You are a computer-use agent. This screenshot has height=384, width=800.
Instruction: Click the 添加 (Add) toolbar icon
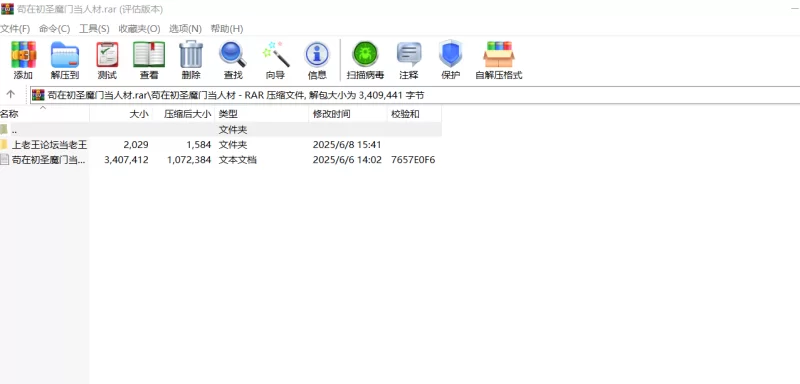point(23,55)
